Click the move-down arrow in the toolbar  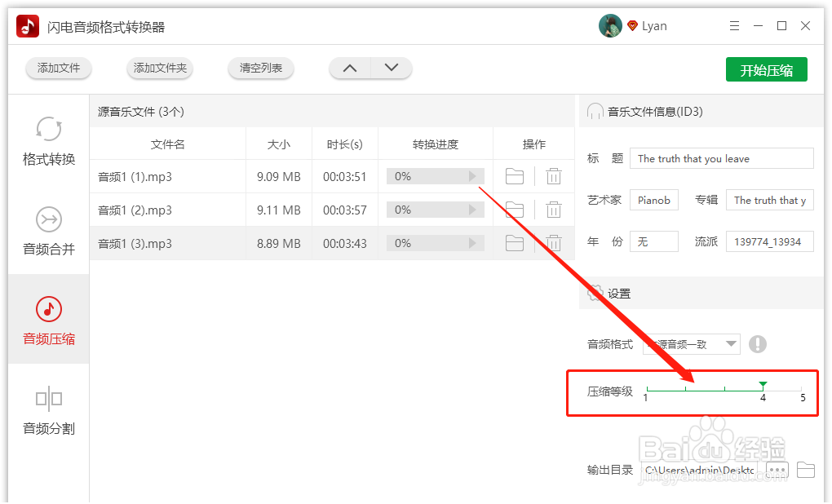392,69
